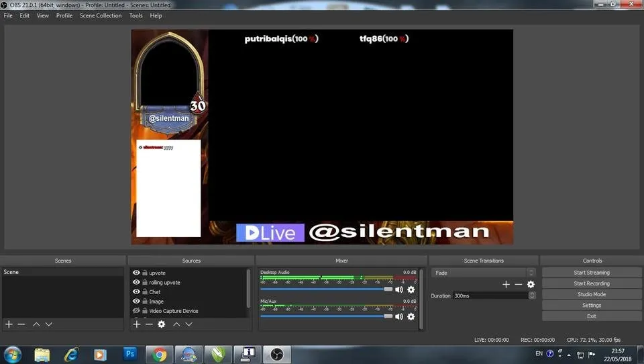Open the Windows Start menu
This screenshot has width=644, height=364.
click(x=12, y=355)
